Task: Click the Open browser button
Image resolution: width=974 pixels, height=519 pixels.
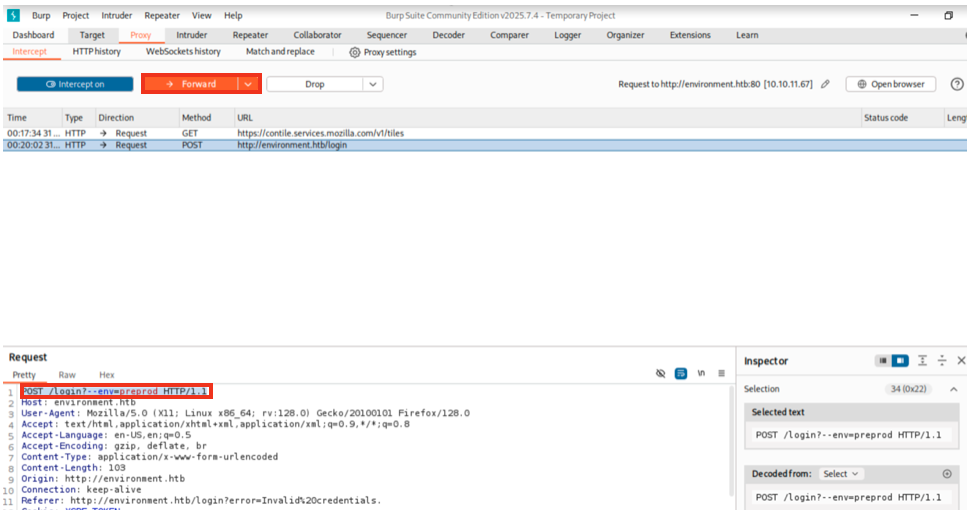Action: tap(890, 84)
